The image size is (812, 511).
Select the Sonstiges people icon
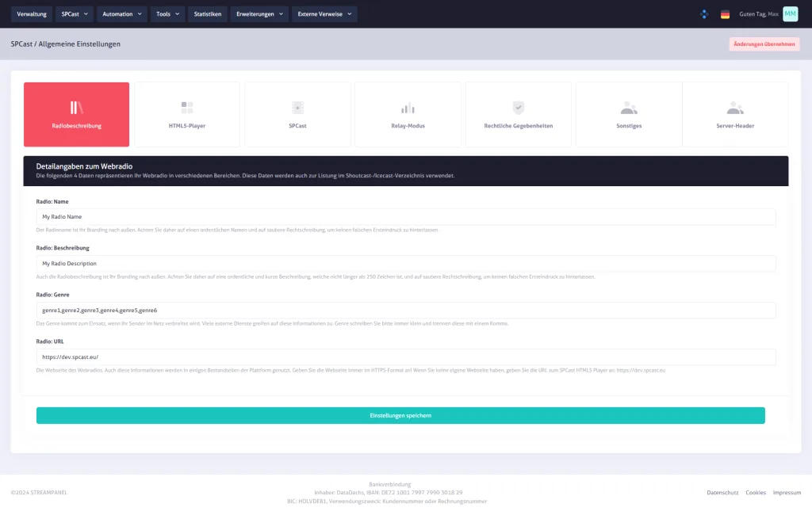coord(629,108)
